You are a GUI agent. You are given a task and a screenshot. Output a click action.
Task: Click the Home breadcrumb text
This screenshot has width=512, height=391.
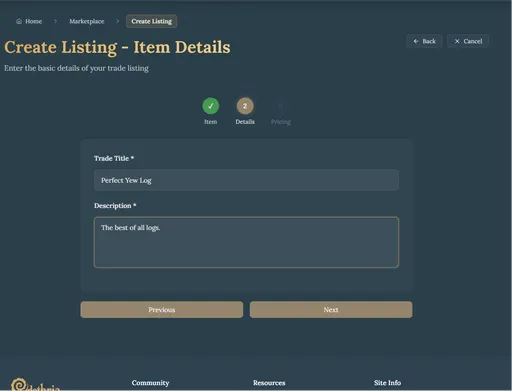pyautogui.click(x=34, y=21)
